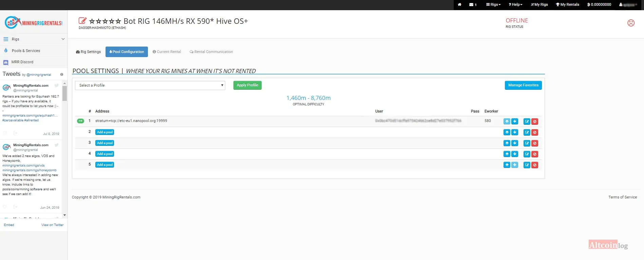Open the Select a Profile dropdown
Viewport: 644px width, 260px height.
pos(150,85)
